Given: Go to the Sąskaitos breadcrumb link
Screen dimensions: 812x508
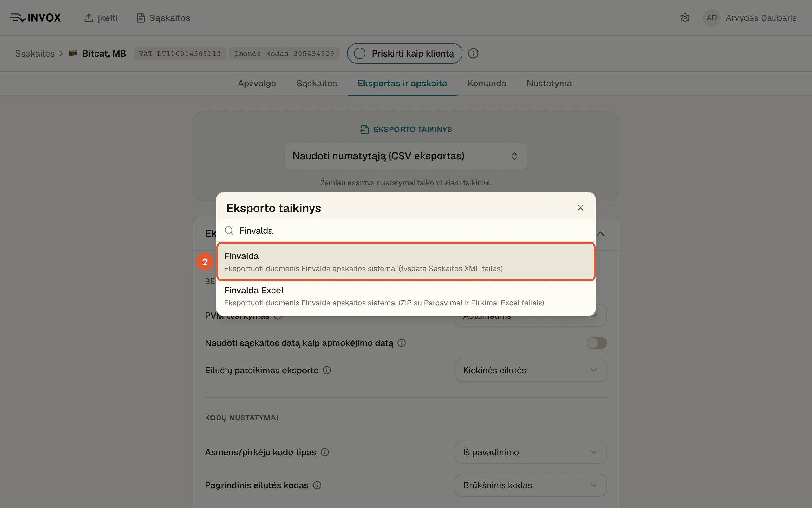Looking at the screenshot, I should point(35,53).
